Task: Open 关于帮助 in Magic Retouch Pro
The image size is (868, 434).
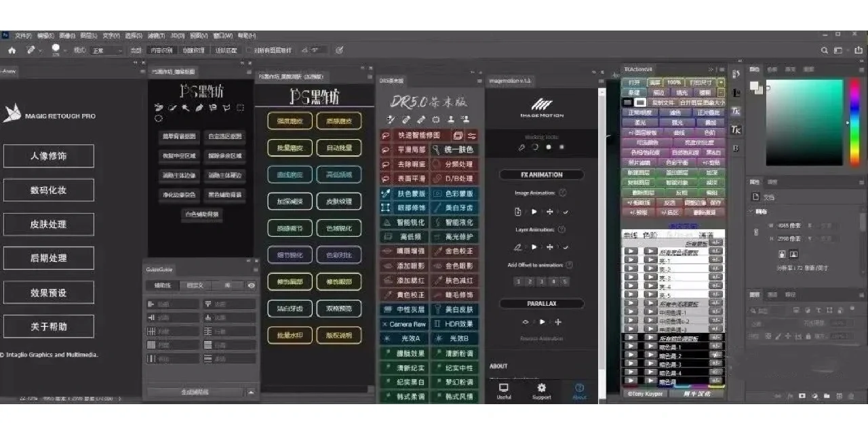Action: pos(49,326)
